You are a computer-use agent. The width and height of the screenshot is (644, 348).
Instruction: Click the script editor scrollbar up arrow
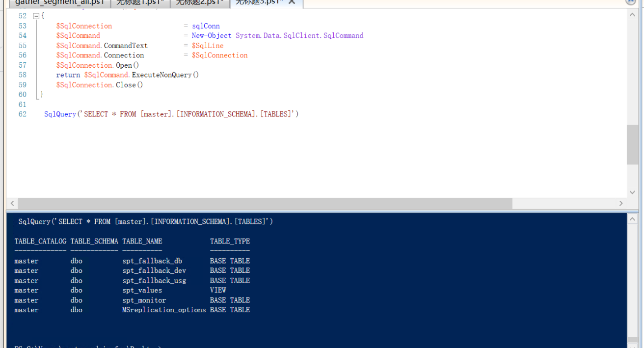coord(633,15)
